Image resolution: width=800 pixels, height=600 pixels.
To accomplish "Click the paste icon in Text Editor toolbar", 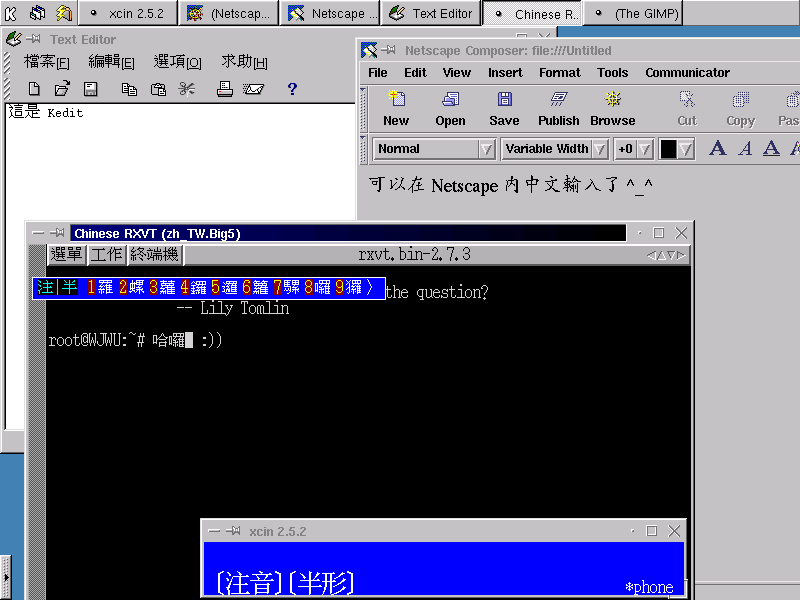I will tap(158, 89).
